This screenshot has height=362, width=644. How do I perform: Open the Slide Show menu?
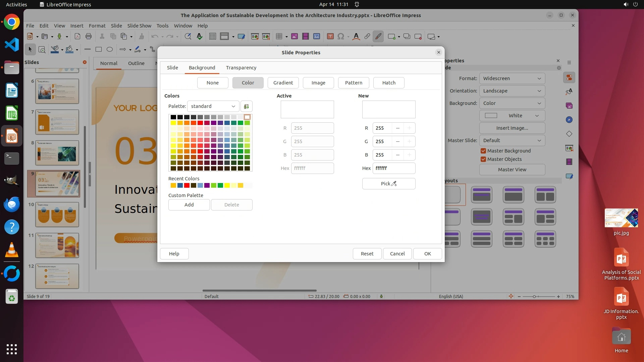coord(139,25)
